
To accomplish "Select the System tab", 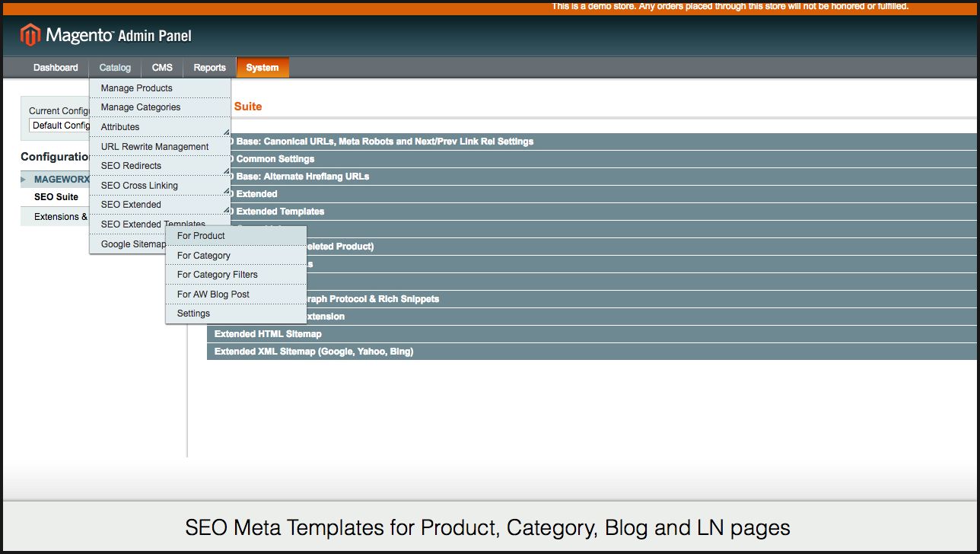I will tap(262, 68).
